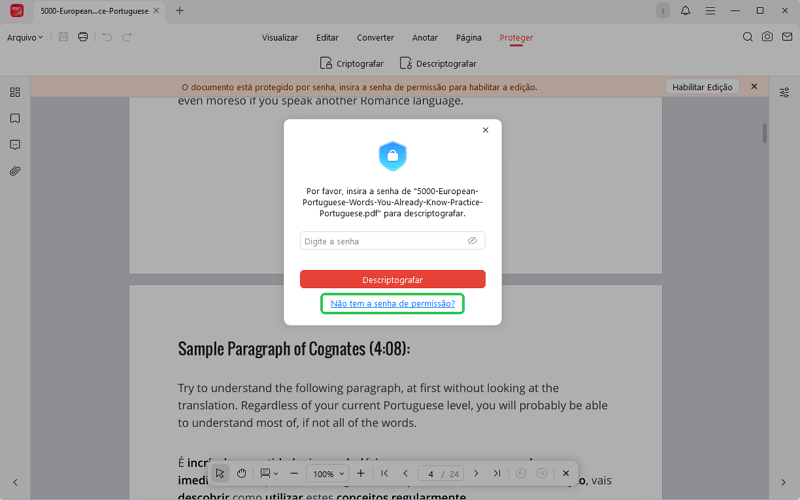The width and height of the screenshot is (800, 500).
Task: Open the bookmarks panel icon
Action: click(15, 118)
